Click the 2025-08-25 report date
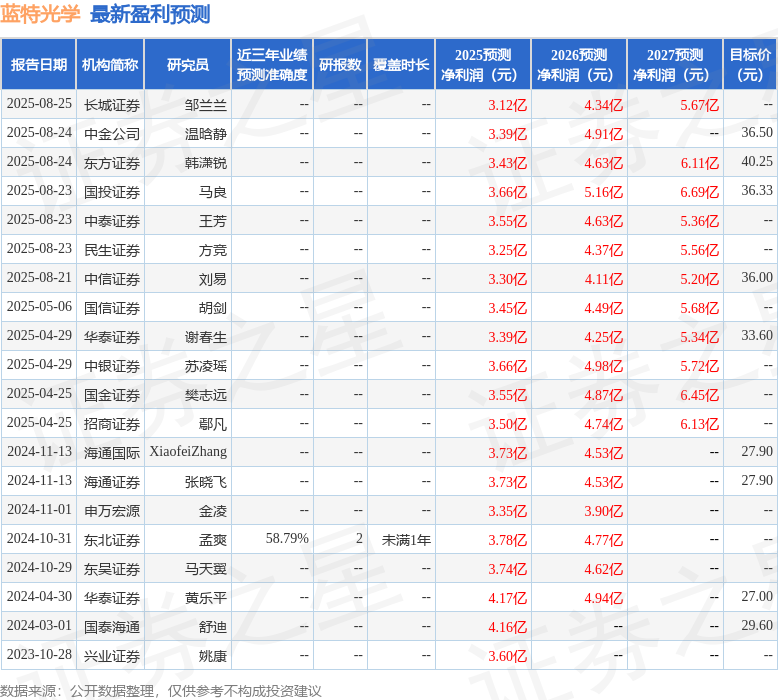 [x=39, y=103]
